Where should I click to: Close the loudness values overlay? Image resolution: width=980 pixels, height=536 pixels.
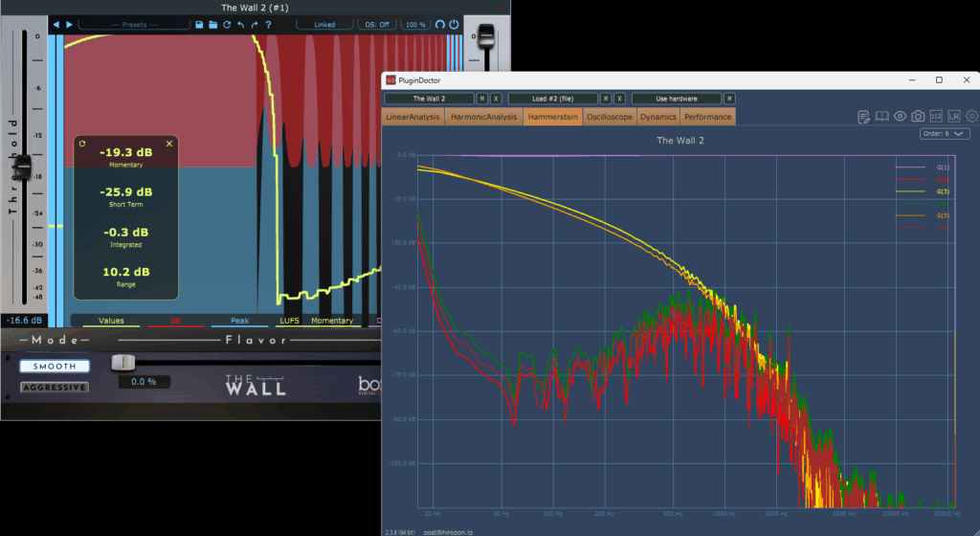pyautogui.click(x=169, y=143)
